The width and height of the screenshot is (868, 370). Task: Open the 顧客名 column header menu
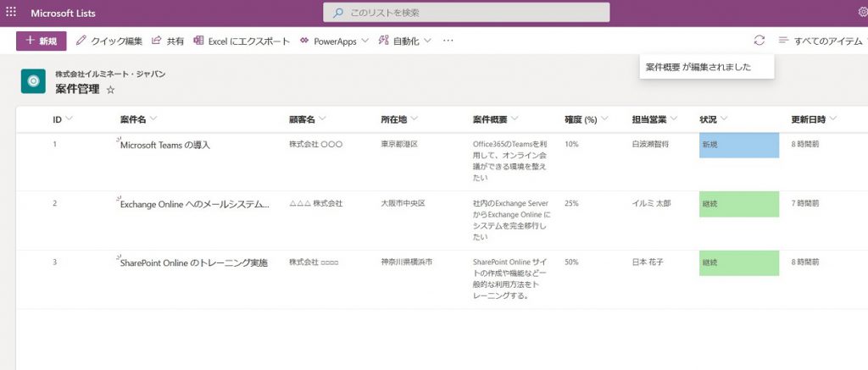307,119
